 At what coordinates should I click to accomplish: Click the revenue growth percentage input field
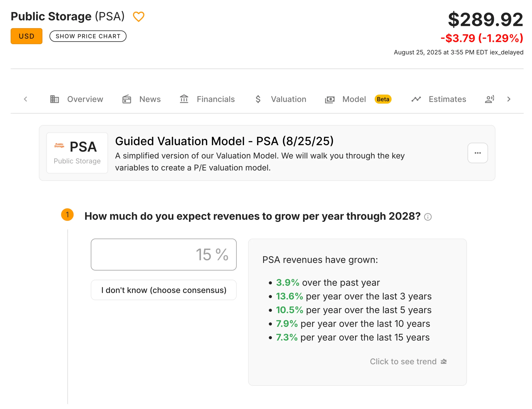point(164,254)
